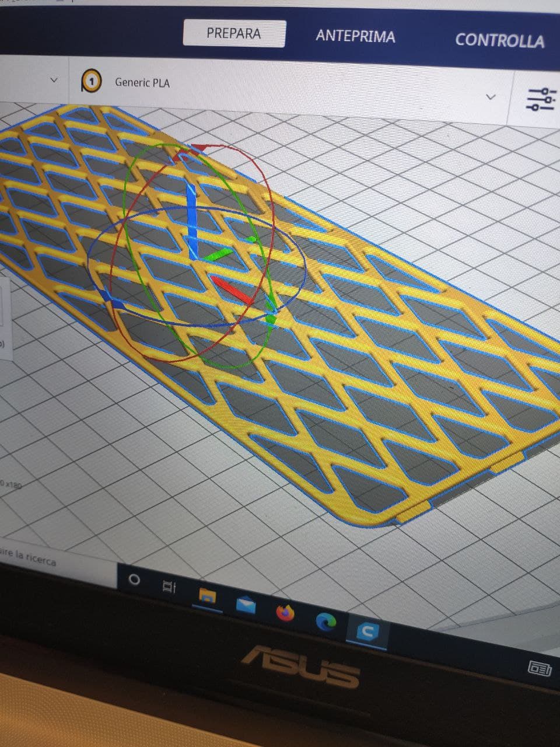Open Cortana circle in taskbar
The width and height of the screenshot is (560, 747).
[134, 580]
